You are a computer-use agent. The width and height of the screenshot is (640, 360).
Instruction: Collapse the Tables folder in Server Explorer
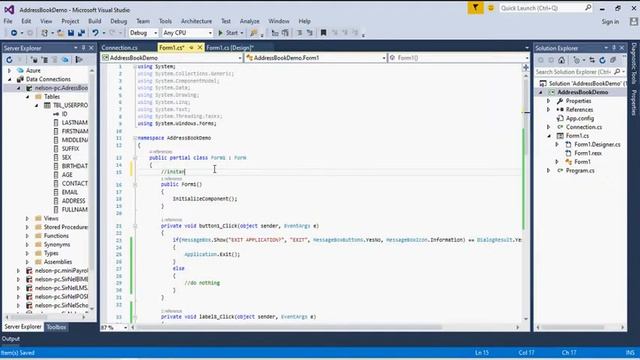pyautogui.click(x=28, y=97)
